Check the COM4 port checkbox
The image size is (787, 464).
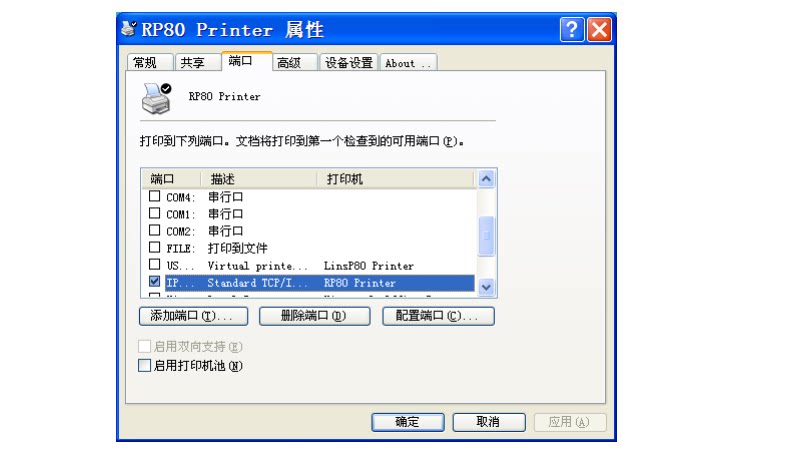pos(155,196)
